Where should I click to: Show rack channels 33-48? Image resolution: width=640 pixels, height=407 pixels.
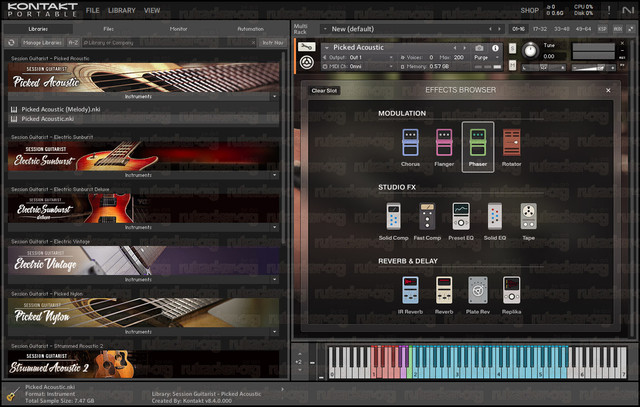562,29
